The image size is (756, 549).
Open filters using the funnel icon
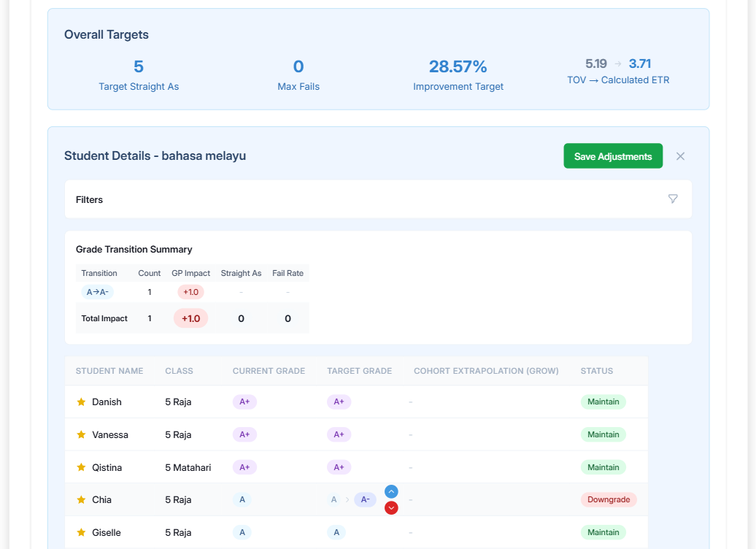tap(673, 199)
